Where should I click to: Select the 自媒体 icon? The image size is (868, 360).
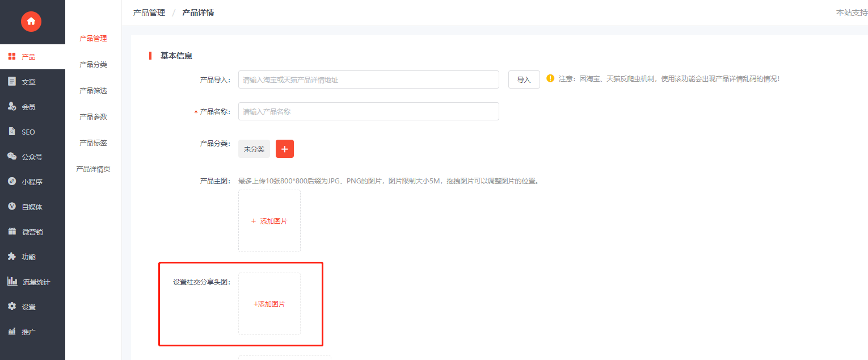pos(12,206)
